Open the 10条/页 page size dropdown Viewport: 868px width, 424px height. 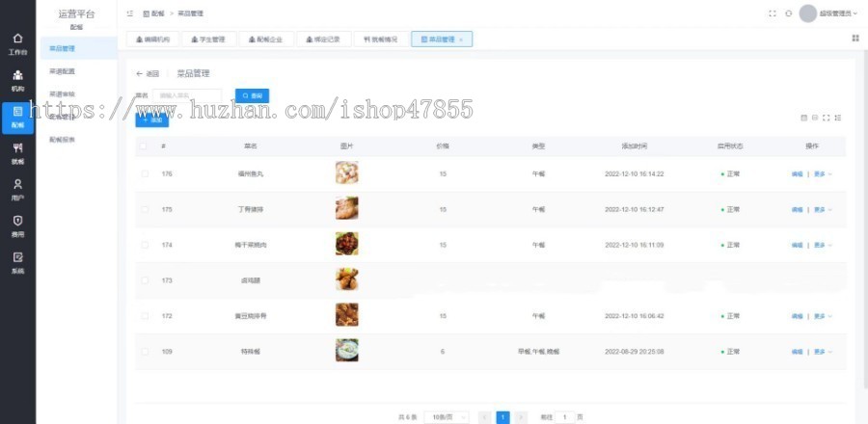pyautogui.click(x=447, y=417)
